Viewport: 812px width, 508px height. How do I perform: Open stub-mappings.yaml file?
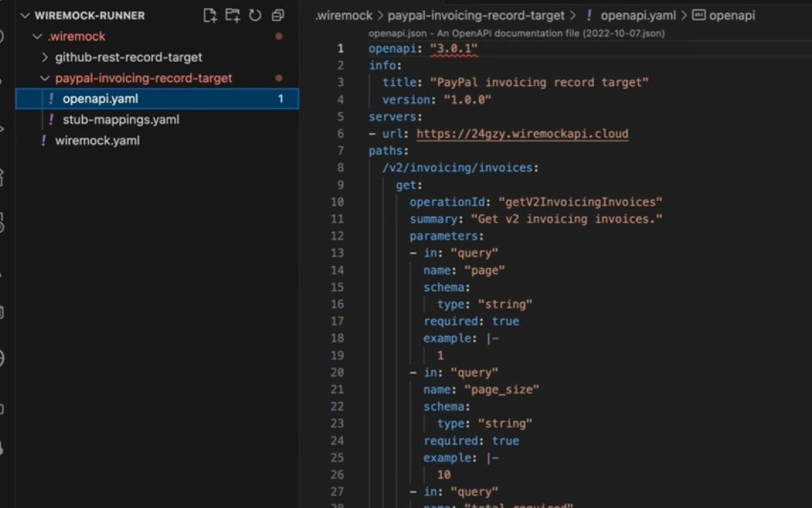pyautogui.click(x=121, y=120)
